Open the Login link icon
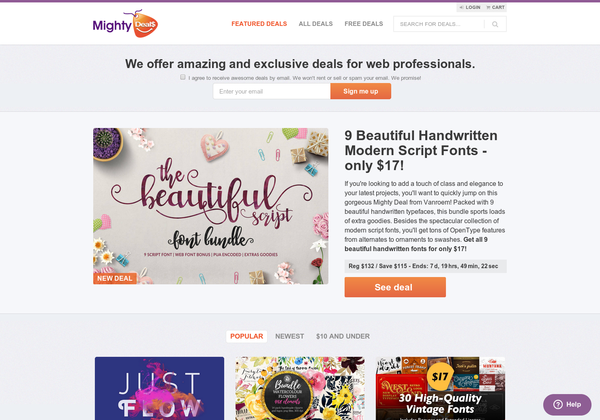Screen dimensions: 600x420 [x=461, y=7]
